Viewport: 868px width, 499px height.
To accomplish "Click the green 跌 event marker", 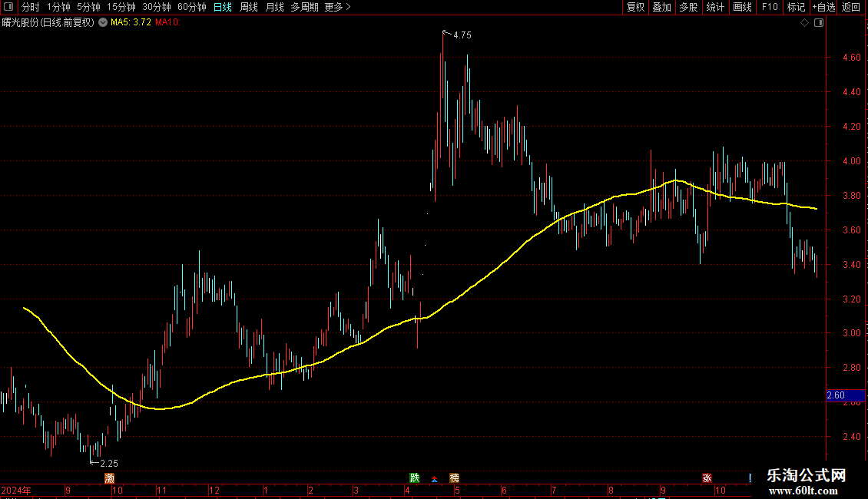I will coord(415,478).
